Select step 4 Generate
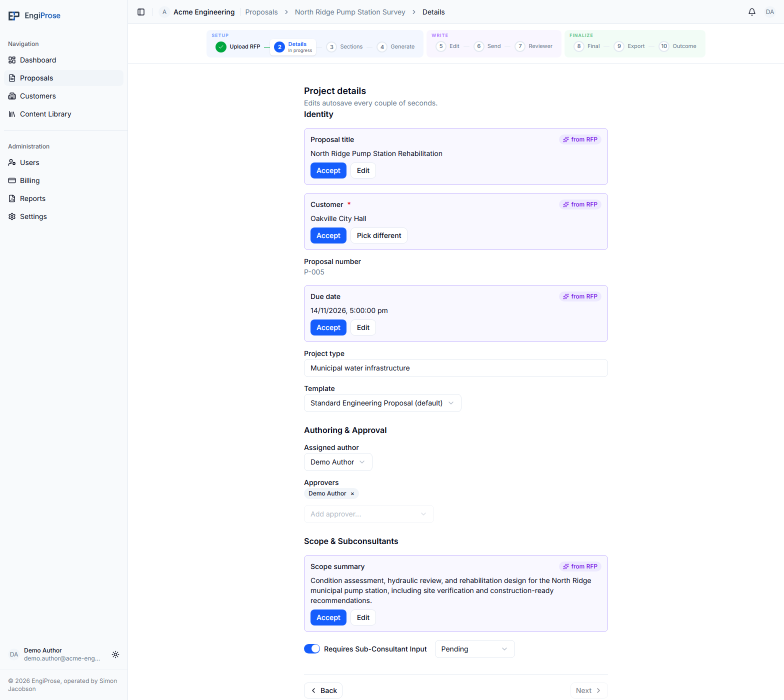784x700 pixels. tap(396, 47)
